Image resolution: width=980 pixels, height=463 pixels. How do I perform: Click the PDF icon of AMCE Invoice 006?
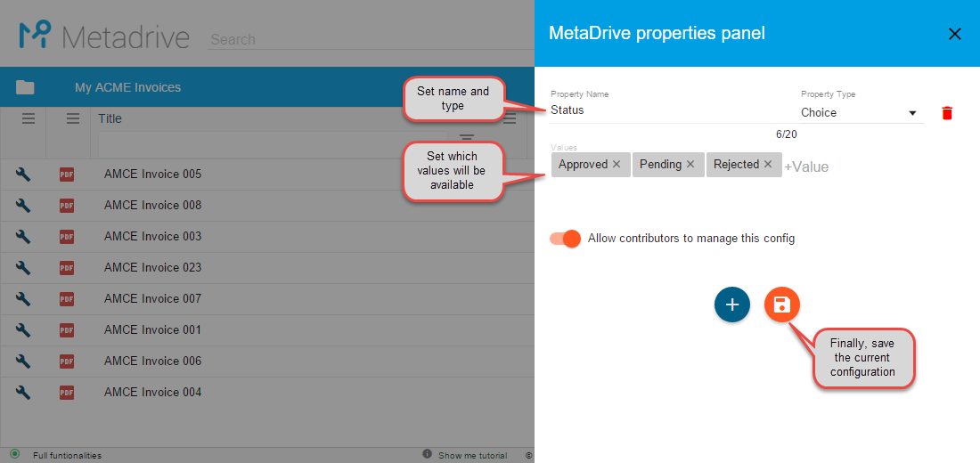[x=66, y=361]
